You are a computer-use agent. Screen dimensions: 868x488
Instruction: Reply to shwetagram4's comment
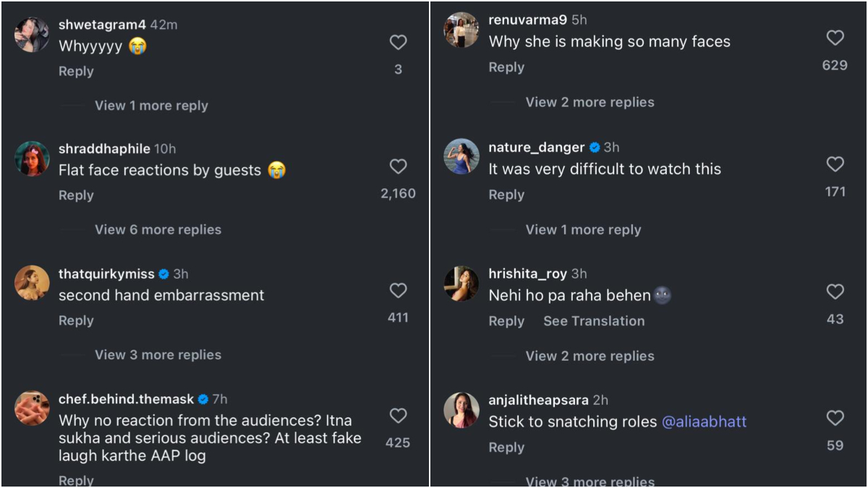coord(76,71)
